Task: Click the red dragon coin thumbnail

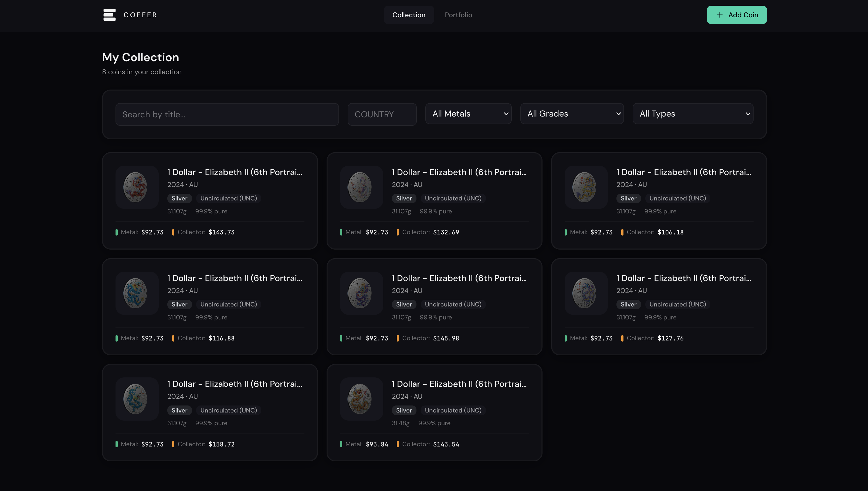Action: [x=137, y=187]
